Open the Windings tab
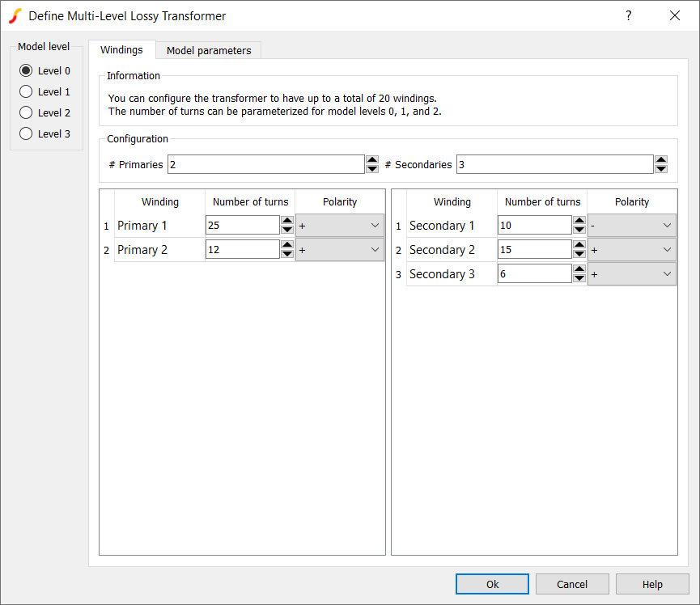Image resolution: width=700 pixels, height=605 pixels. point(121,49)
